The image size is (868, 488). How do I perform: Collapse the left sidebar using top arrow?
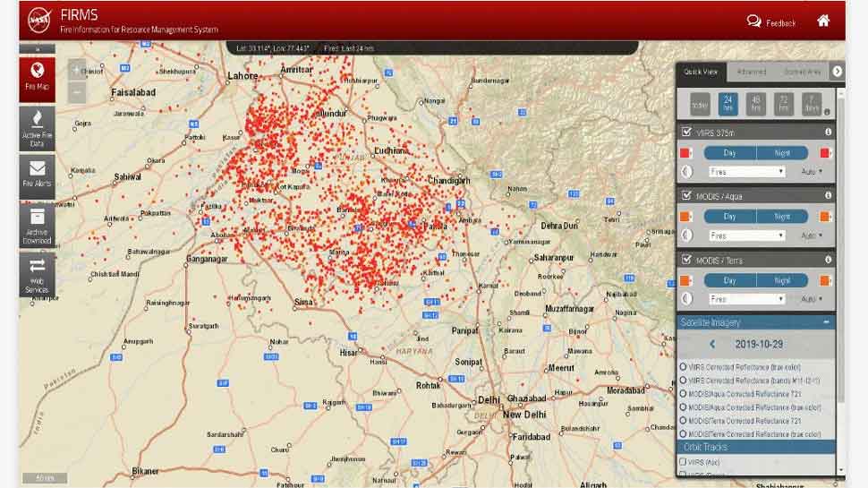pos(37,48)
